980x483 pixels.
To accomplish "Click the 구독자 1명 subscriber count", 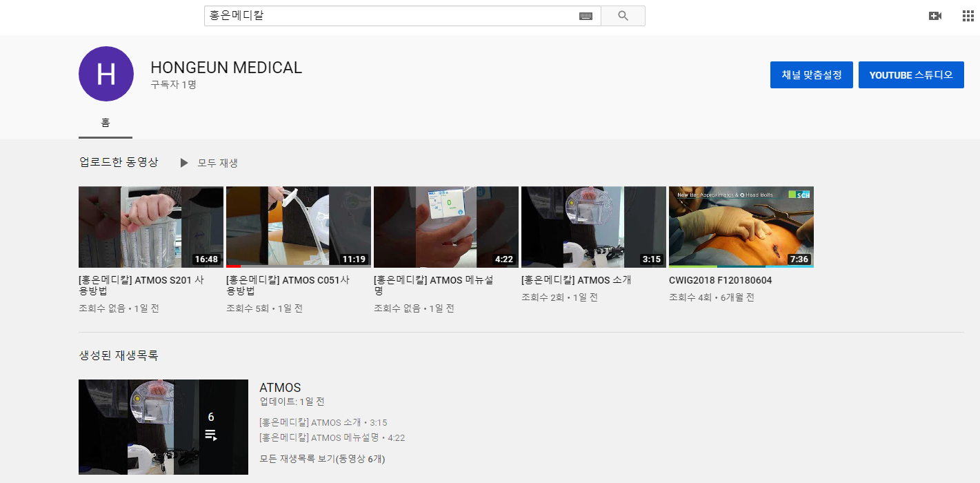I will click(x=174, y=85).
